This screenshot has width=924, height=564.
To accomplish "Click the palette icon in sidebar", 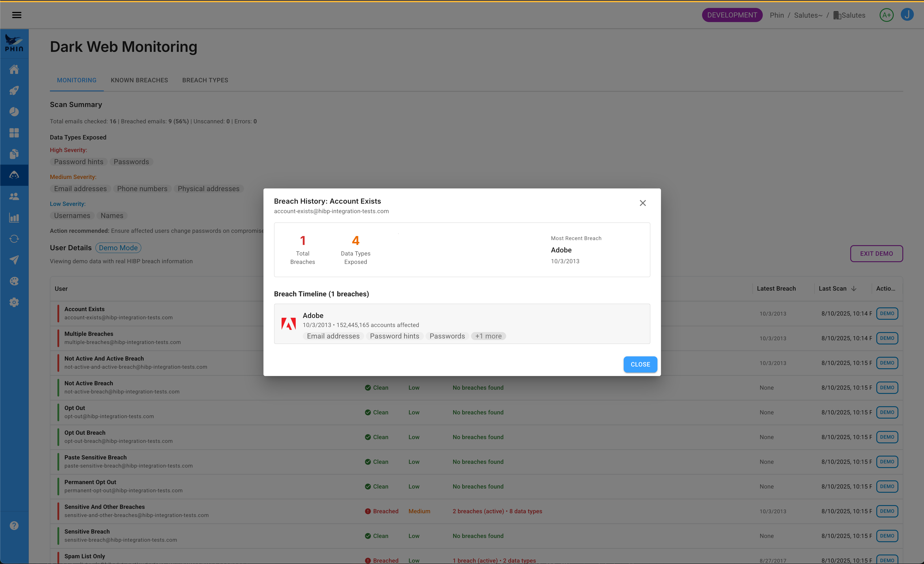I will (14, 281).
